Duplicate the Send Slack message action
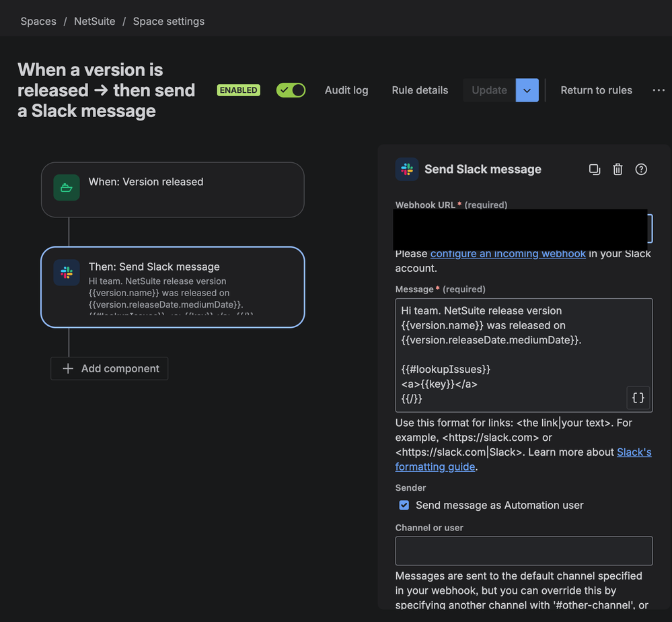This screenshot has height=622, width=672. (595, 169)
